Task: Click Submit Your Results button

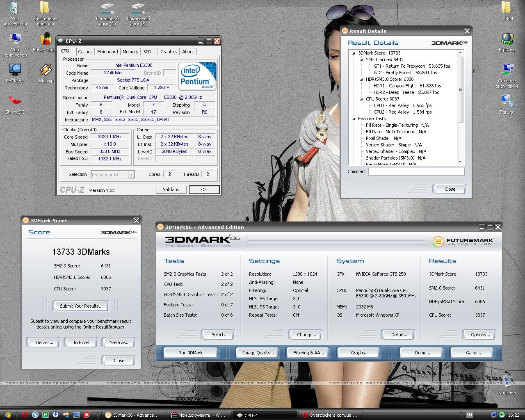Action: click(x=81, y=306)
